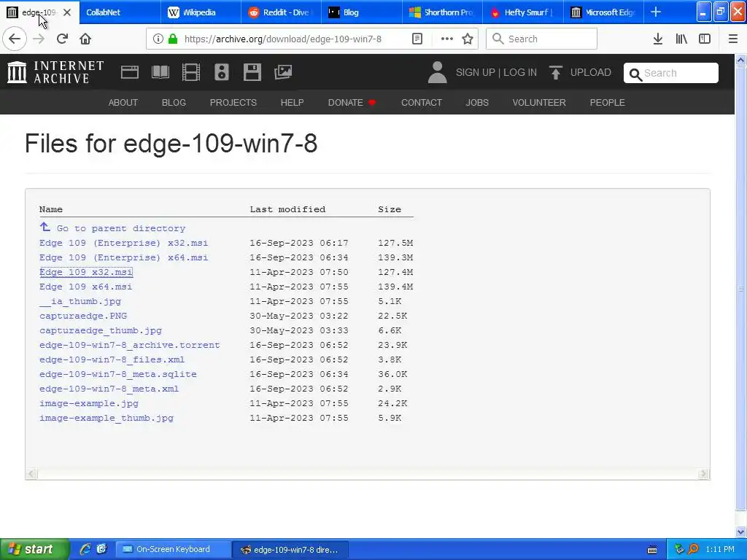Switch to the Microsoft Edge tab
The width and height of the screenshot is (747, 560).
click(x=603, y=12)
